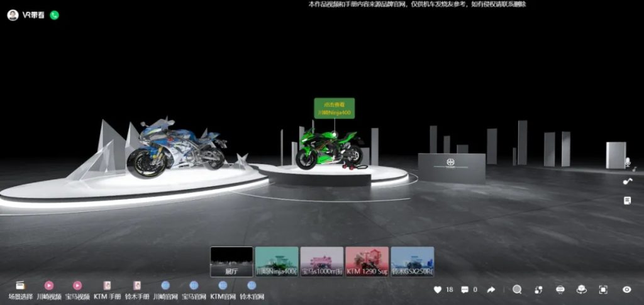Toggle the microphone narration icon

(x=627, y=162)
